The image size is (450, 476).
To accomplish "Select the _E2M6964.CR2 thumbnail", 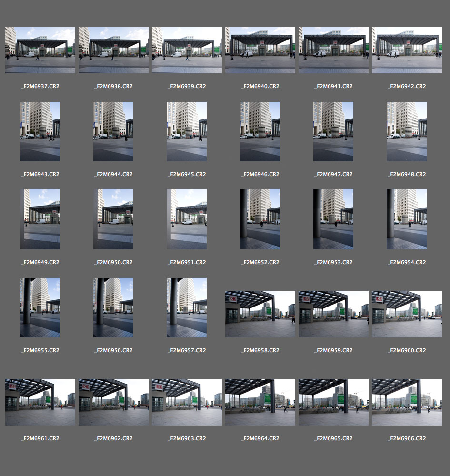I will tap(260, 402).
